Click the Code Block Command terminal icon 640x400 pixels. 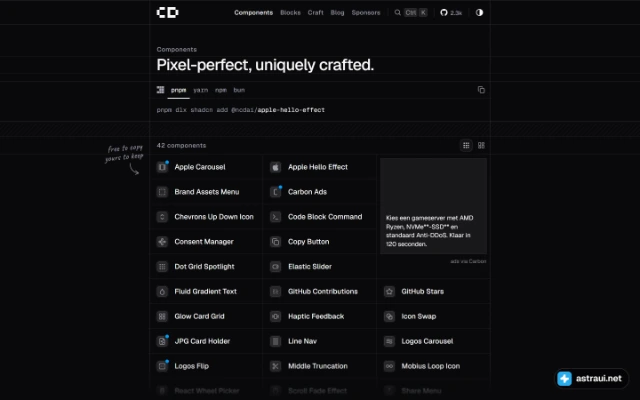tap(276, 217)
